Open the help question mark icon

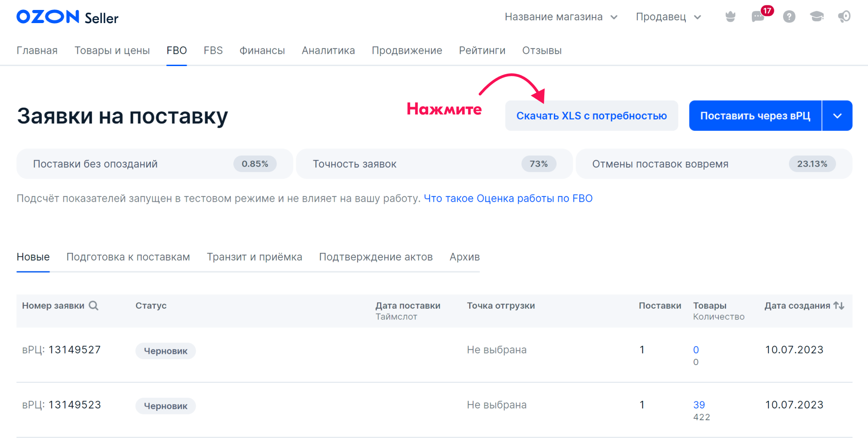click(x=789, y=17)
